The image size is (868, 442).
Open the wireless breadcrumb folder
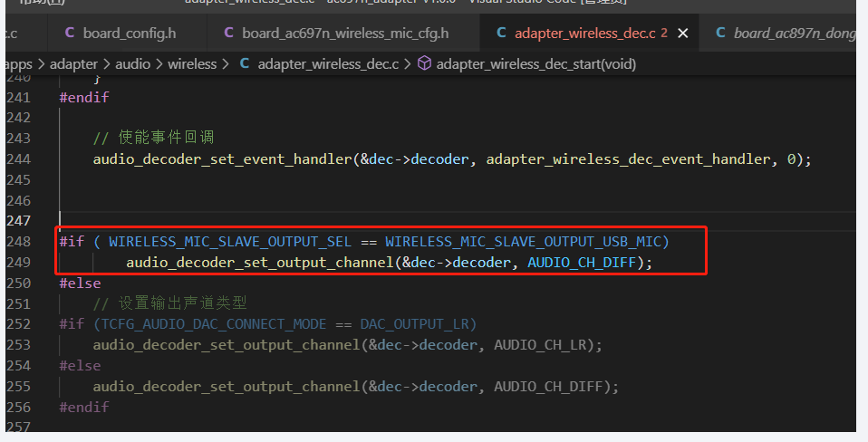point(192,64)
